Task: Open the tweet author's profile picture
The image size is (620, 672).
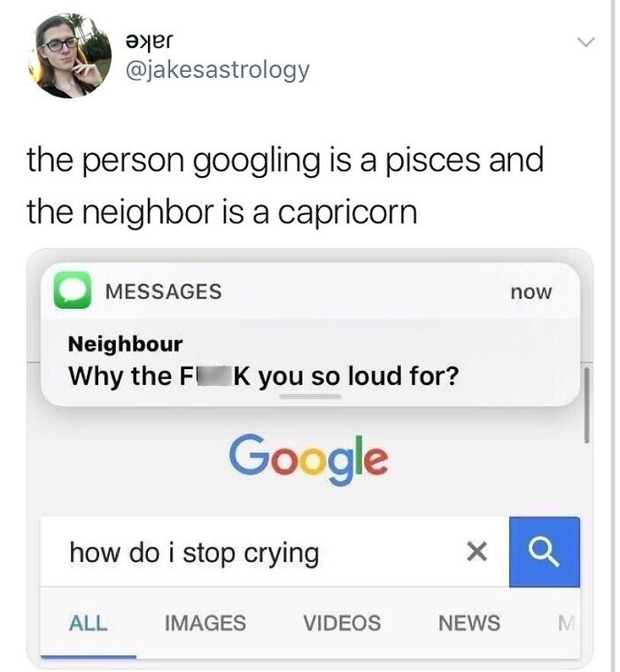Action: pyautogui.click(x=69, y=56)
